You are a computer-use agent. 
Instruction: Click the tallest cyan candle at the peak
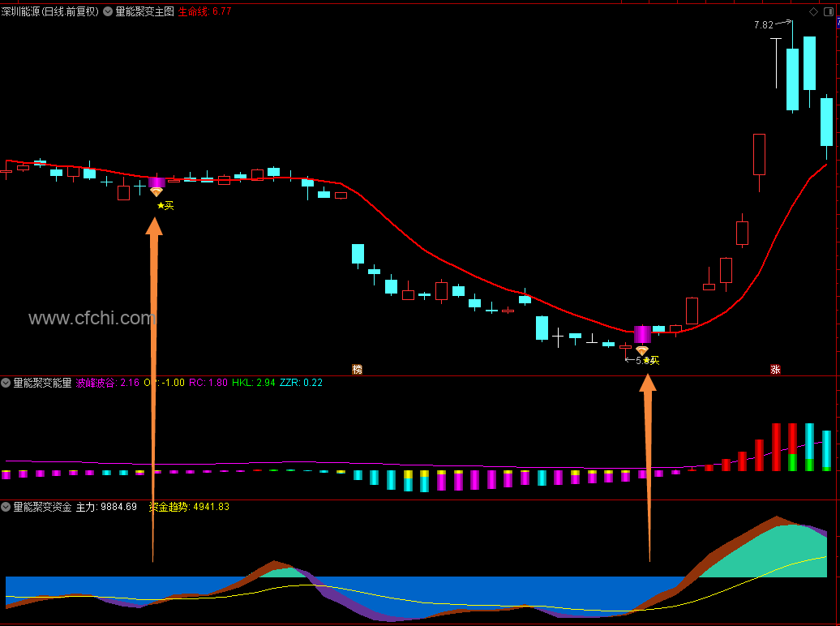pyautogui.click(x=793, y=79)
